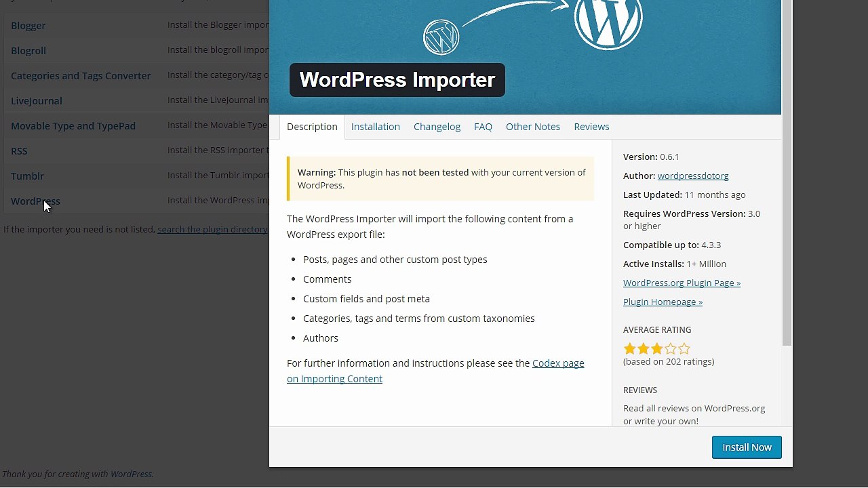
Task: Click the "Custom fields and post meta" bullet
Action: pyautogui.click(x=366, y=299)
